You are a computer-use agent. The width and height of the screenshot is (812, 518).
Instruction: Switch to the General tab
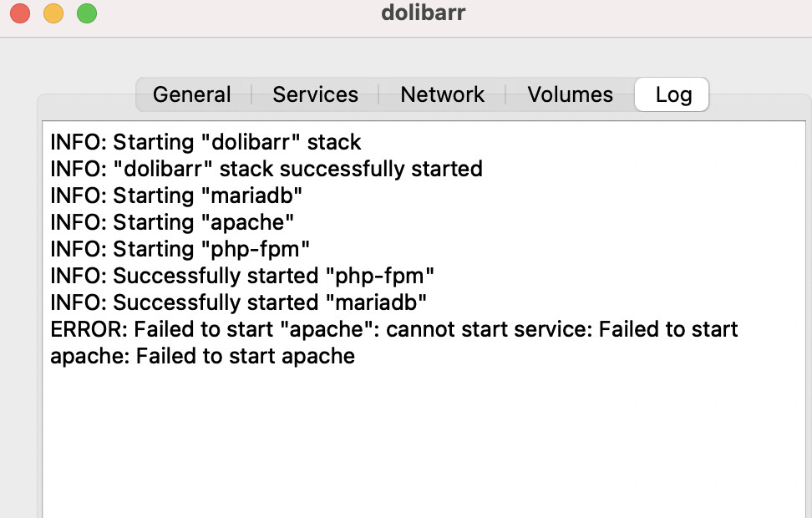(192, 94)
